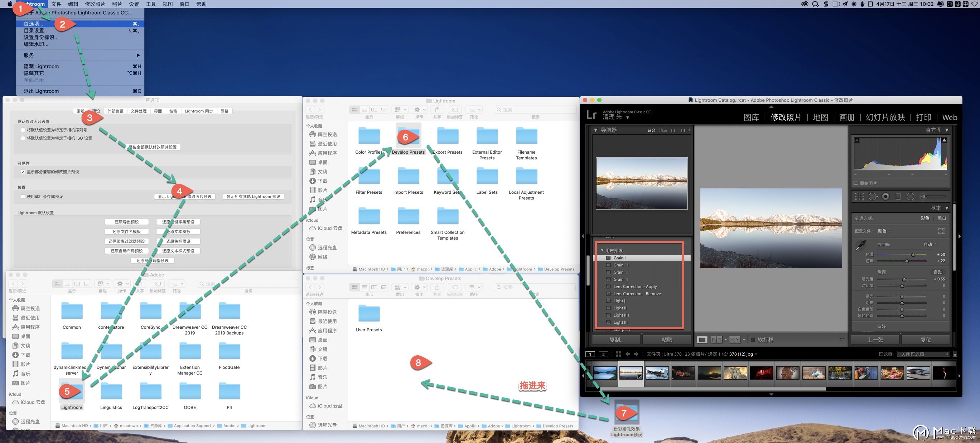Open toolbar content dropdown triangle beside 软打样
Screen dimensions: 980x443
[x=842, y=340]
